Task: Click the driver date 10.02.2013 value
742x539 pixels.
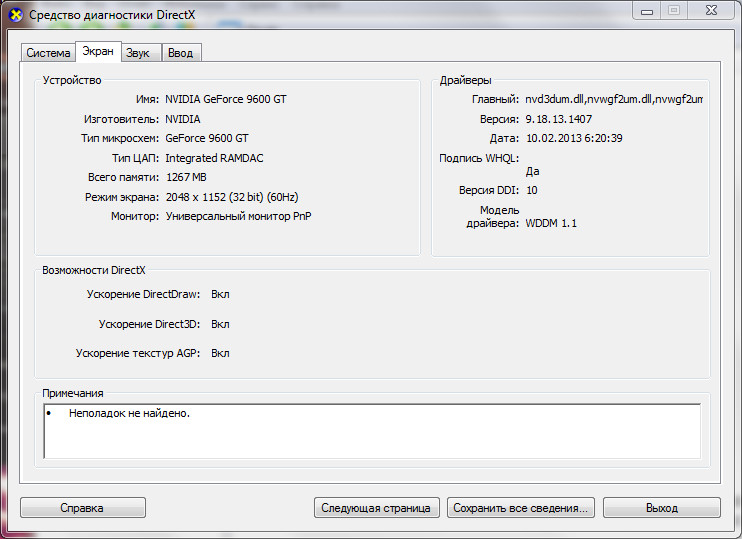Action: point(574,138)
